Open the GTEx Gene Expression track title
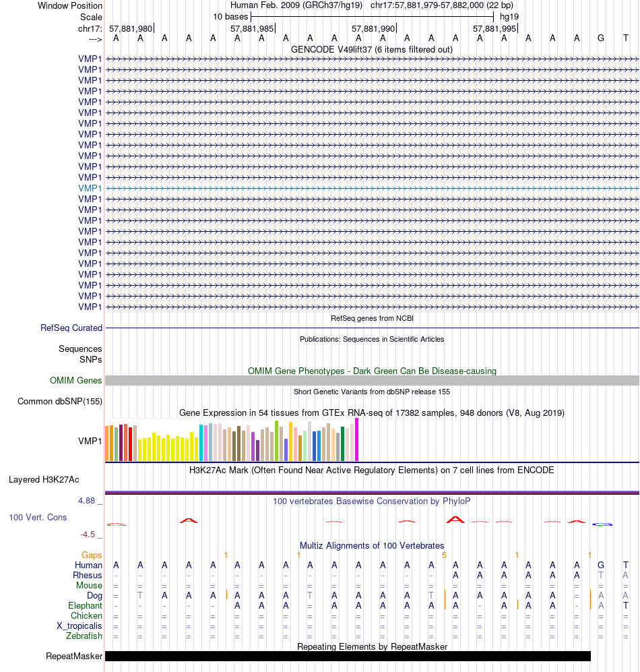This screenshot has height=672, width=640. [x=372, y=413]
